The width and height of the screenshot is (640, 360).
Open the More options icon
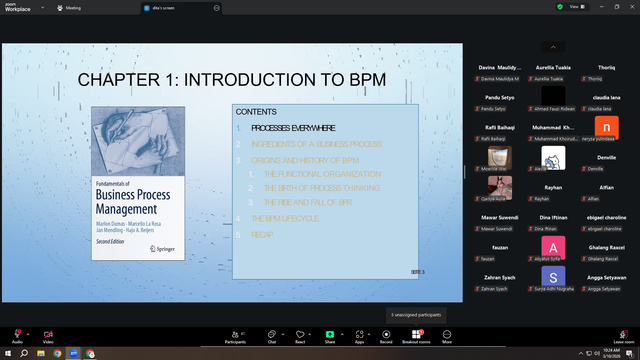click(x=447, y=334)
